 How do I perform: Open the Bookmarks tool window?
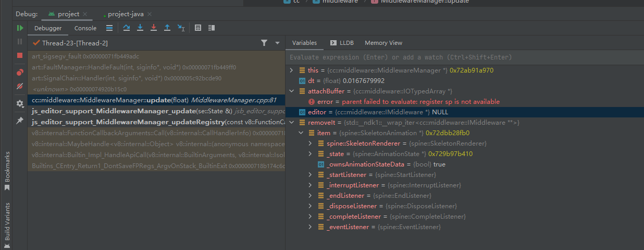click(7, 171)
